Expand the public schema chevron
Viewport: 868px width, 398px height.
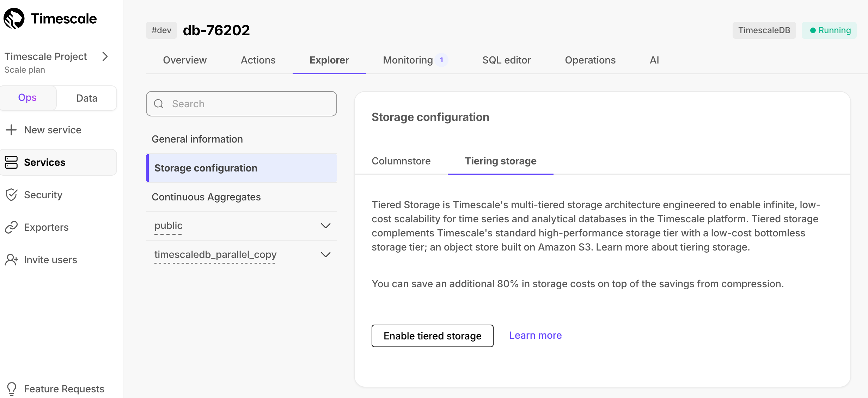click(x=326, y=226)
